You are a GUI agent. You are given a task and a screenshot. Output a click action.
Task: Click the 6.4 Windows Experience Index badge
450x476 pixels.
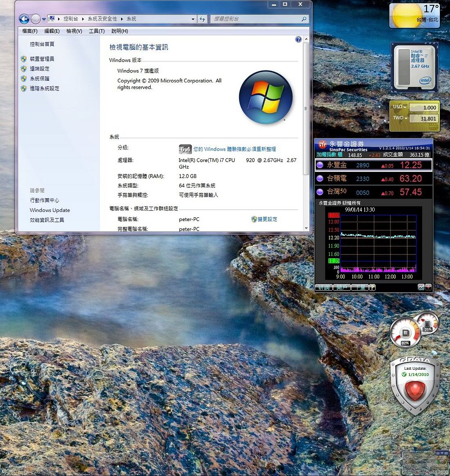pyautogui.click(x=185, y=149)
